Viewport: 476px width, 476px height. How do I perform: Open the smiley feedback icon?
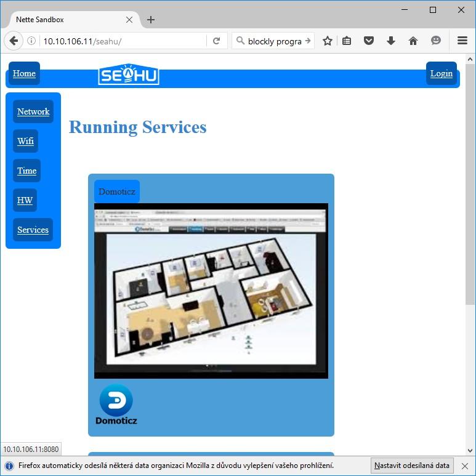tap(435, 41)
